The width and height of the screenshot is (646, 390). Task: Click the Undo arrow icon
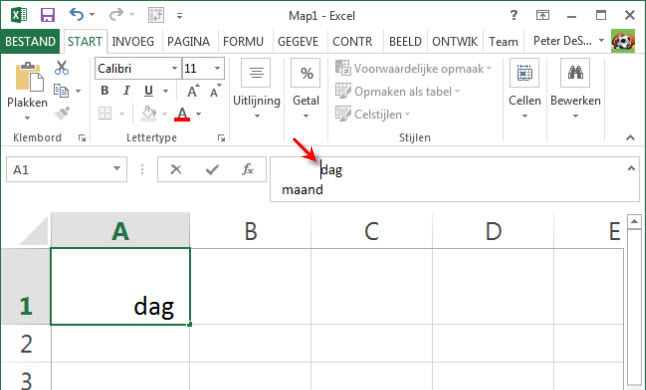[77, 14]
